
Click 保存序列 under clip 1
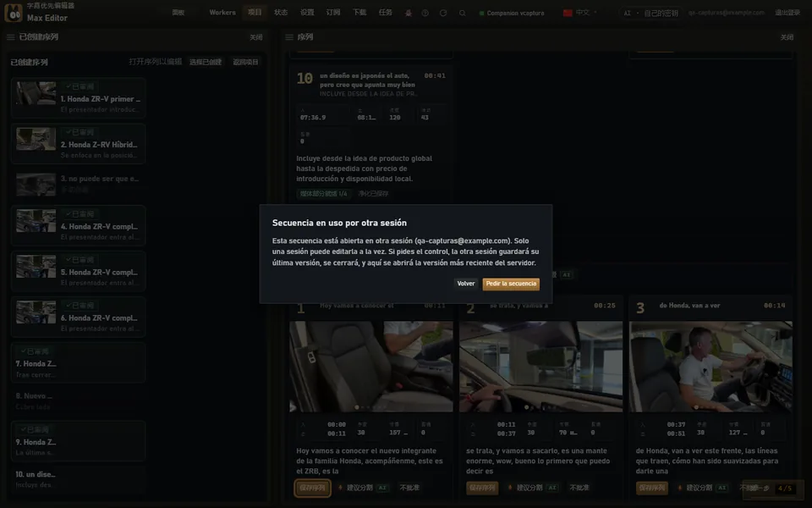[312, 488]
